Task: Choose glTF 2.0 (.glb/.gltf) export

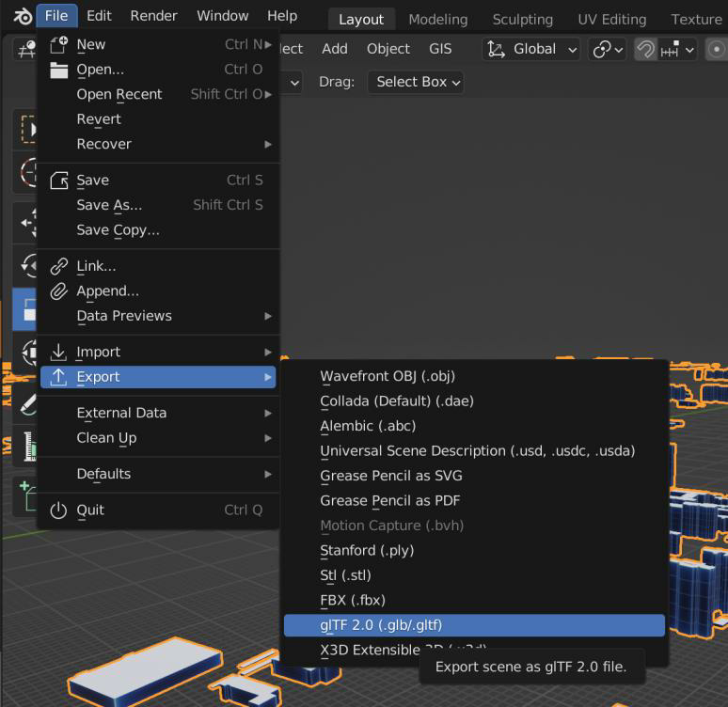Action: 474,625
